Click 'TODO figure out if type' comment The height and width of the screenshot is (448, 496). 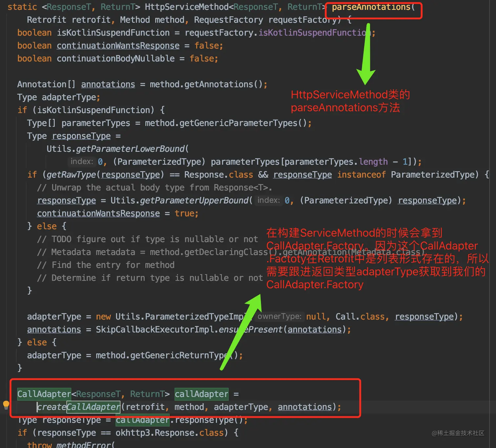(x=148, y=239)
